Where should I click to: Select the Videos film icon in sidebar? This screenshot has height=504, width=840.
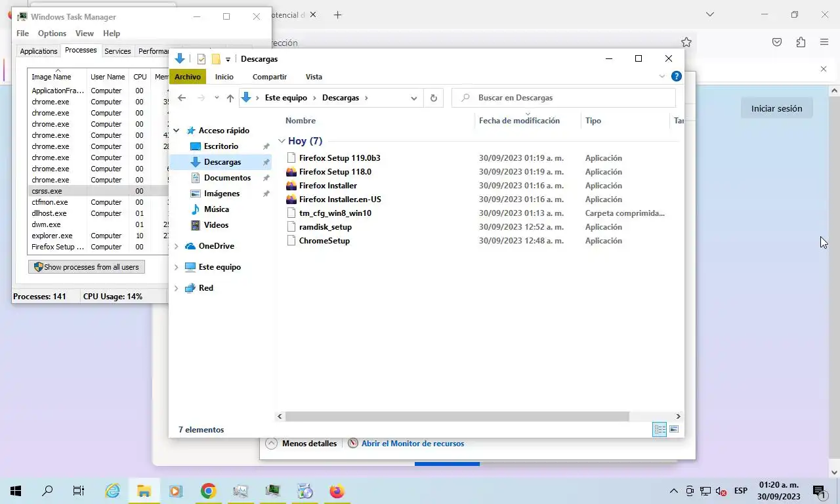click(195, 225)
